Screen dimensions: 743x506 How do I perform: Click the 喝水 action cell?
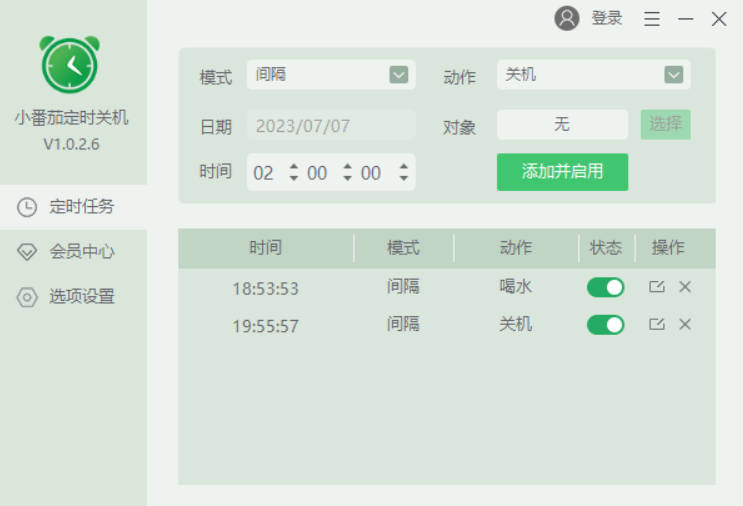(516, 287)
